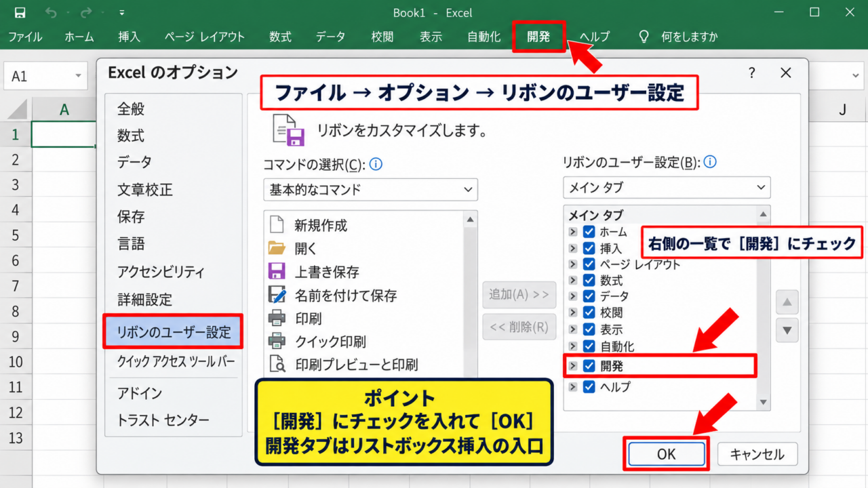The image size is (868, 488).
Task: Toggle the 数式 tab checkbox
Action: point(589,280)
